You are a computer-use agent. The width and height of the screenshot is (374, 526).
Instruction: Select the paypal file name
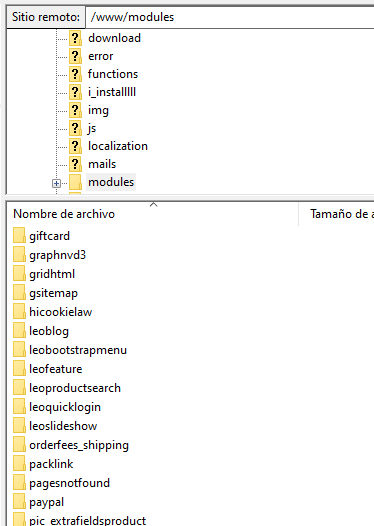(46, 502)
